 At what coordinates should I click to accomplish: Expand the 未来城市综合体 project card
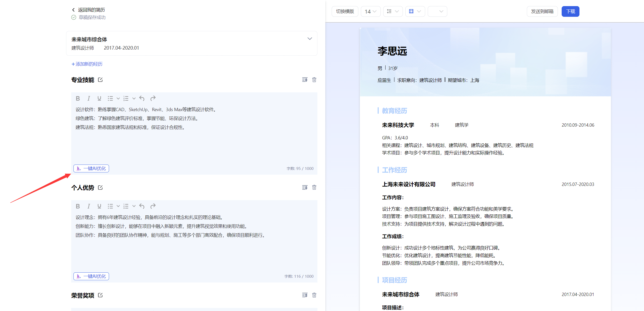(x=310, y=39)
